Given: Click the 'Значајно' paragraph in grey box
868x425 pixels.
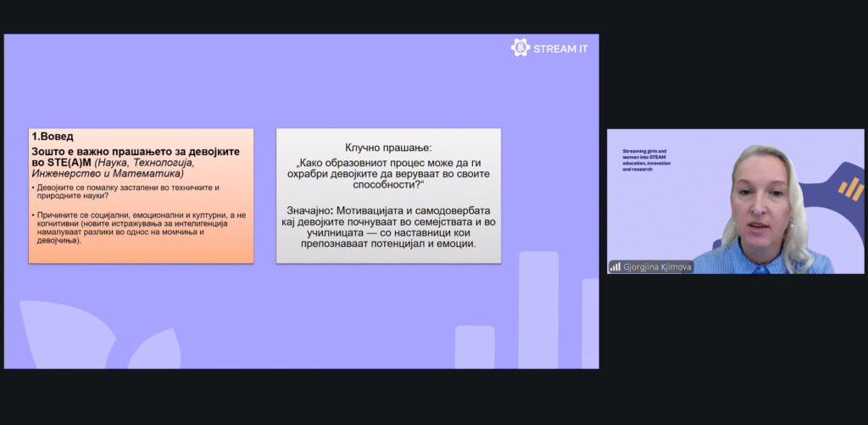Looking at the screenshot, I should (x=388, y=226).
